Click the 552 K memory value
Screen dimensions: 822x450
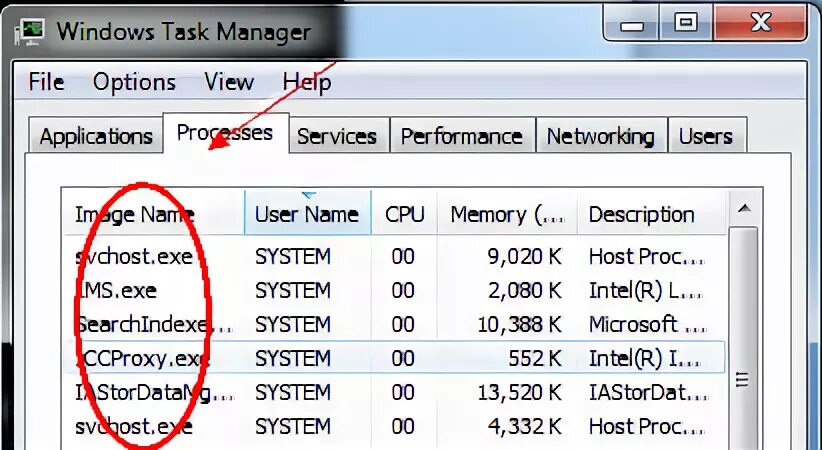click(x=535, y=358)
